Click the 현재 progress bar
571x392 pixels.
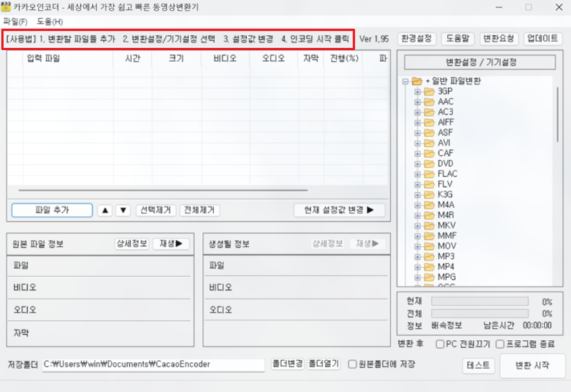click(480, 301)
